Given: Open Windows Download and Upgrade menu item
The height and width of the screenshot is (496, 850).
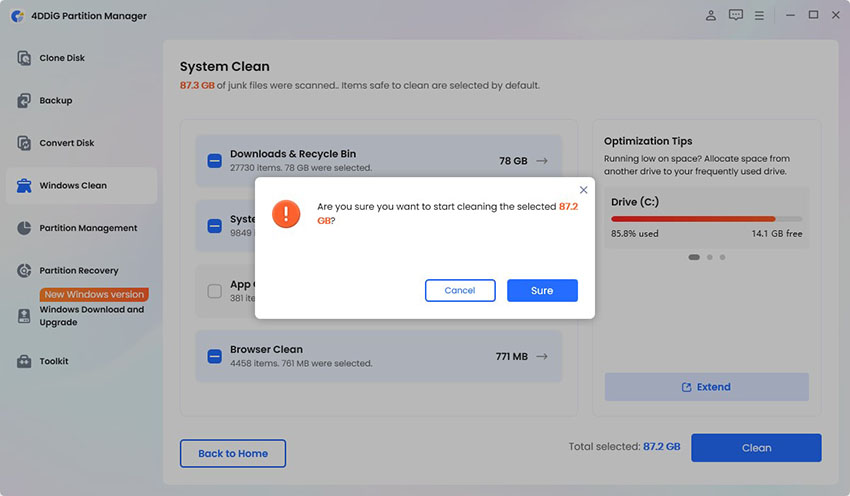Looking at the screenshot, I should pos(91,316).
